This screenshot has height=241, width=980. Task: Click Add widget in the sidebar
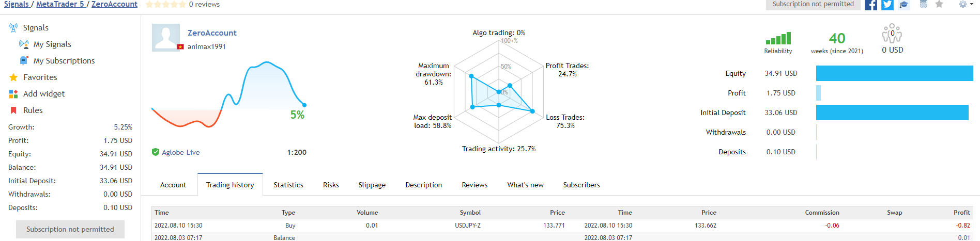tap(44, 94)
